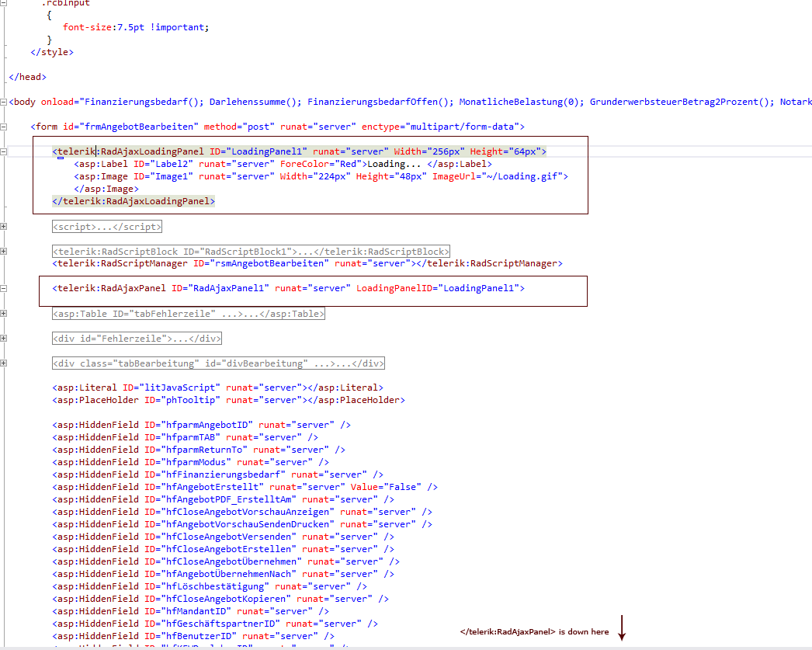Screen dimensions: 812x650
Task: Click ForeColor="Red" attribute of Label2
Action: tap(321, 164)
